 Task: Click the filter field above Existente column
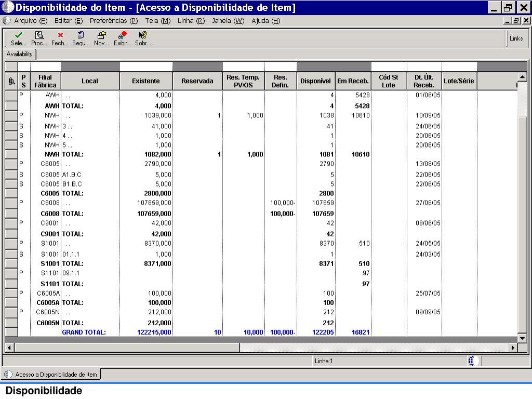(146, 66)
